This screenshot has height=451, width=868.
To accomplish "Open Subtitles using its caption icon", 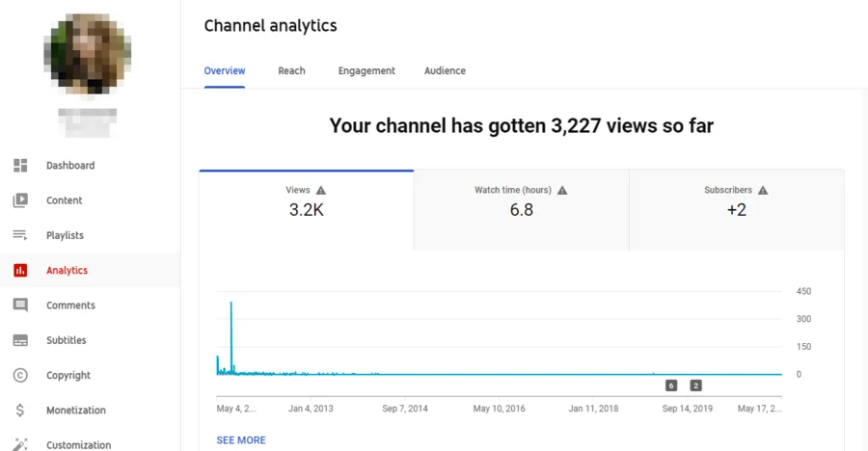I will pos(20,340).
